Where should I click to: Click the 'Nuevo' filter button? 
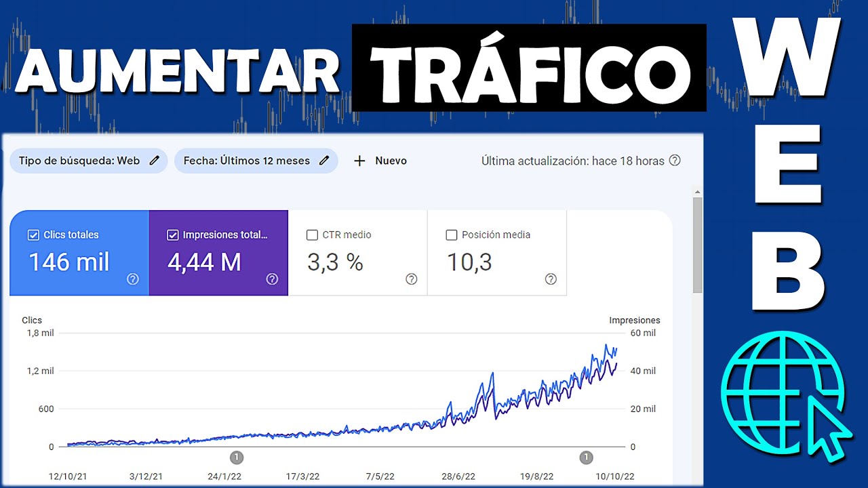380,161
